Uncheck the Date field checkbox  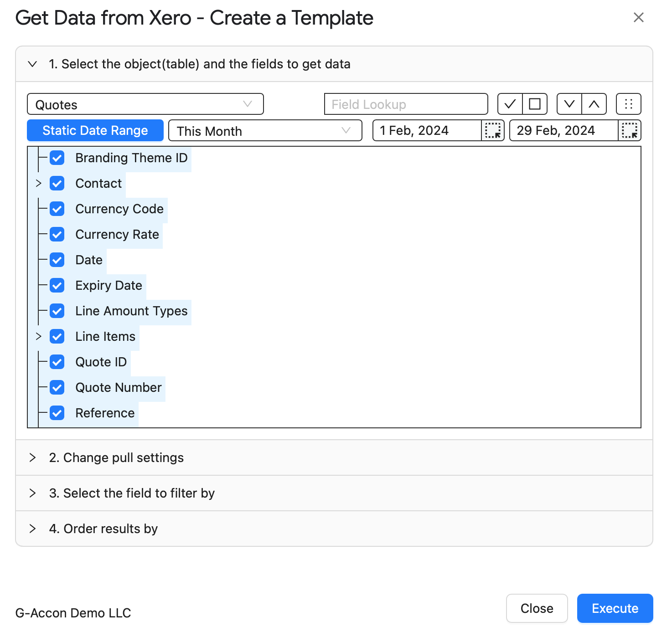pyautogui.click(x=57, y=260)
